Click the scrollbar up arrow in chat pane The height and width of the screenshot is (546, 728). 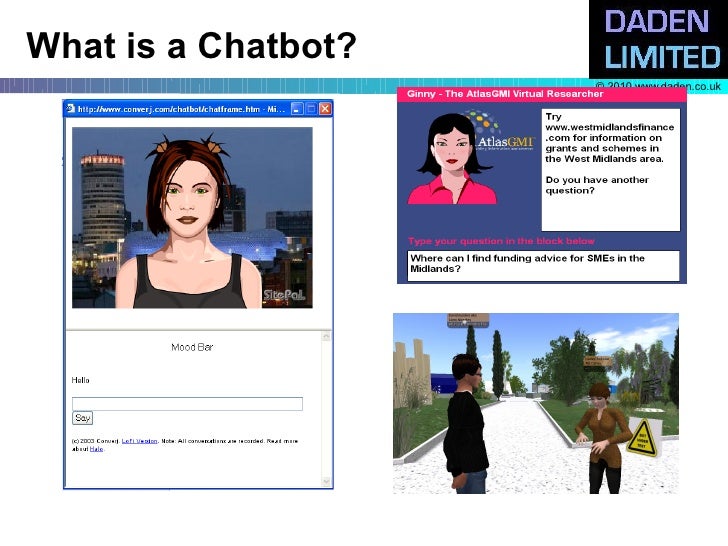pyautogui.click(x=326, y=337)
